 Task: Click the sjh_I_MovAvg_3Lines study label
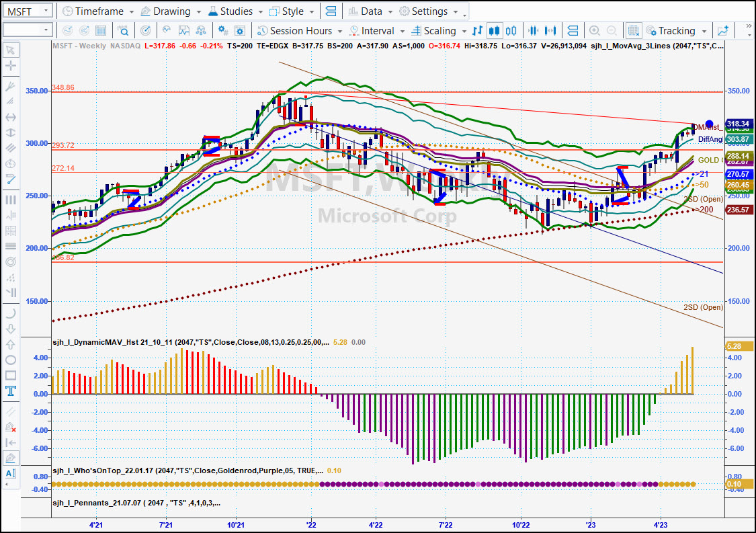(x=657, y=46)
